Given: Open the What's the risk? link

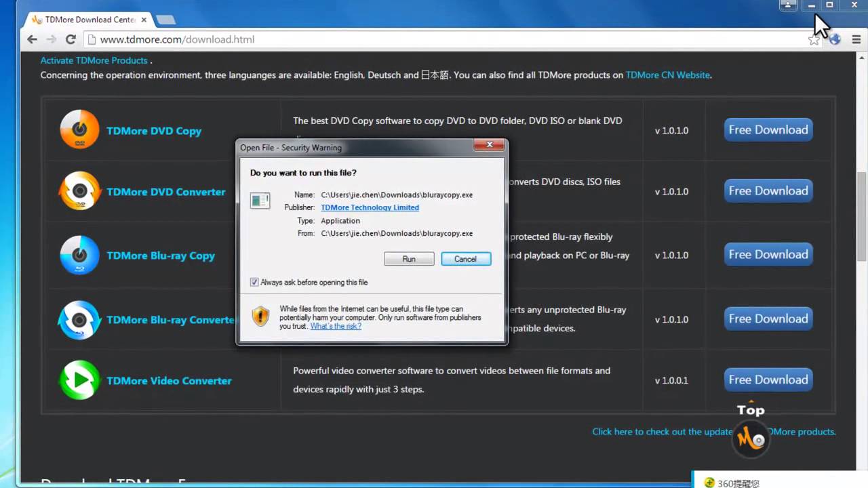Looking at the screenshot, I should (336, 326).
